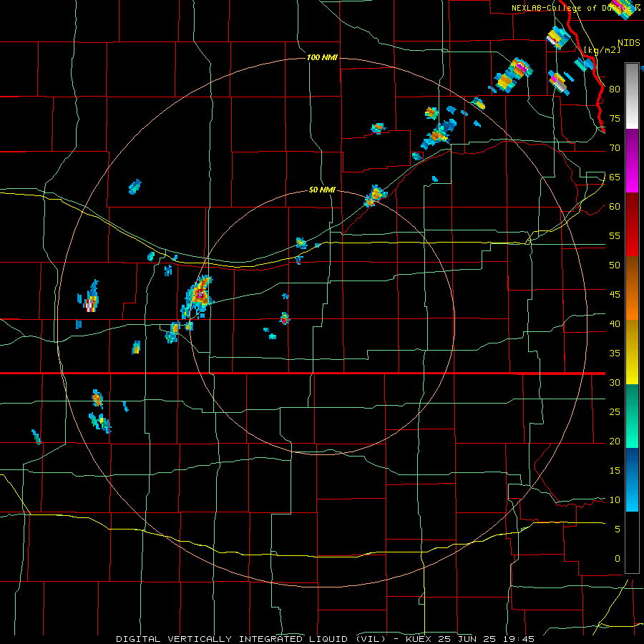Click the "100 NMI" range ring label
Viewport: 644px width, 644px height.
pos(323,57)
